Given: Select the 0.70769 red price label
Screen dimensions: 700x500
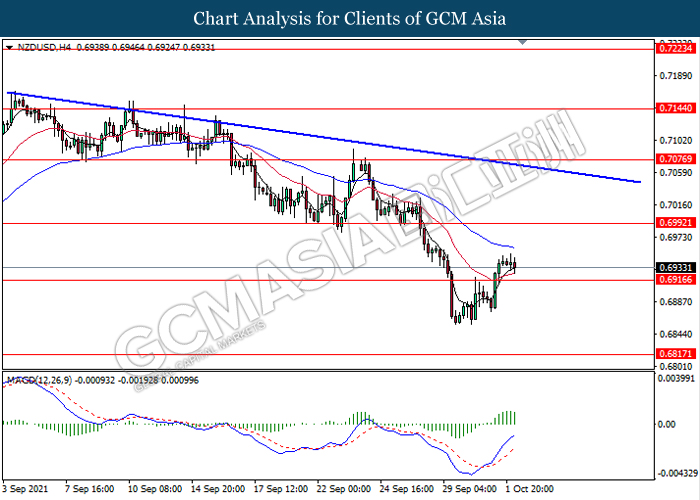Looking at the screenshot, I should coord(676,159).
